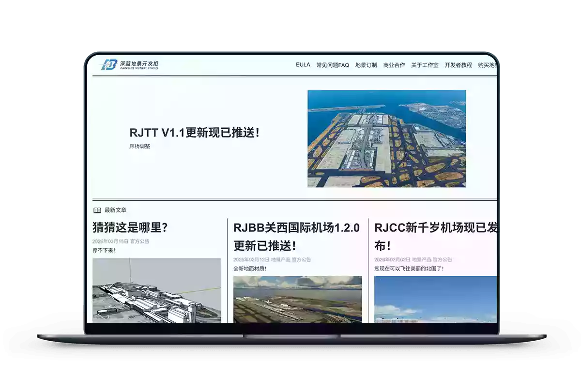Click the gray 3D terminal model thumbnail
The image size is (581, 392).
point(156,290)
